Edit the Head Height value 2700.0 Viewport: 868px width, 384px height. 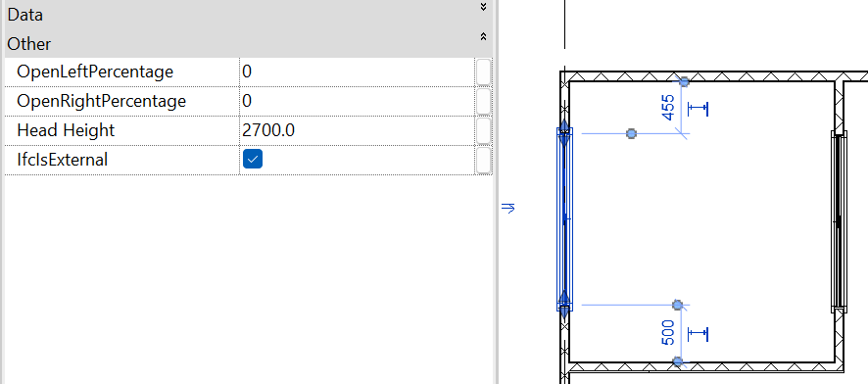point(357,130)
